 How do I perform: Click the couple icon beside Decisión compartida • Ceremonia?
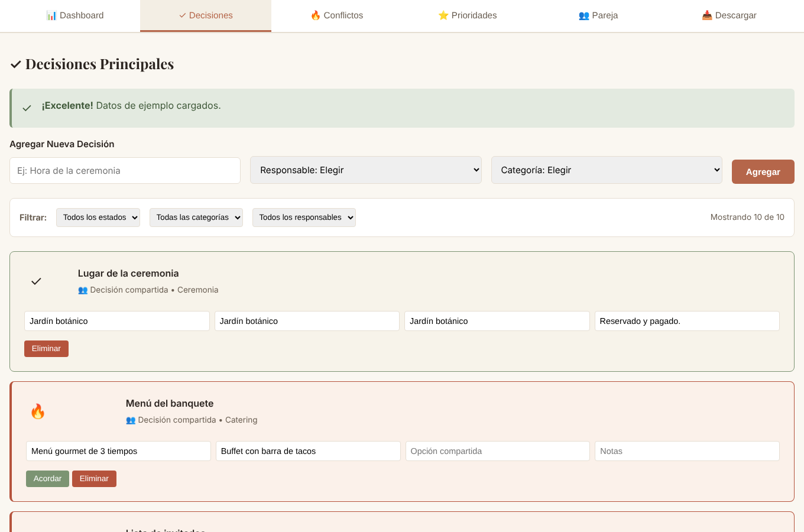tap(83, 290)
